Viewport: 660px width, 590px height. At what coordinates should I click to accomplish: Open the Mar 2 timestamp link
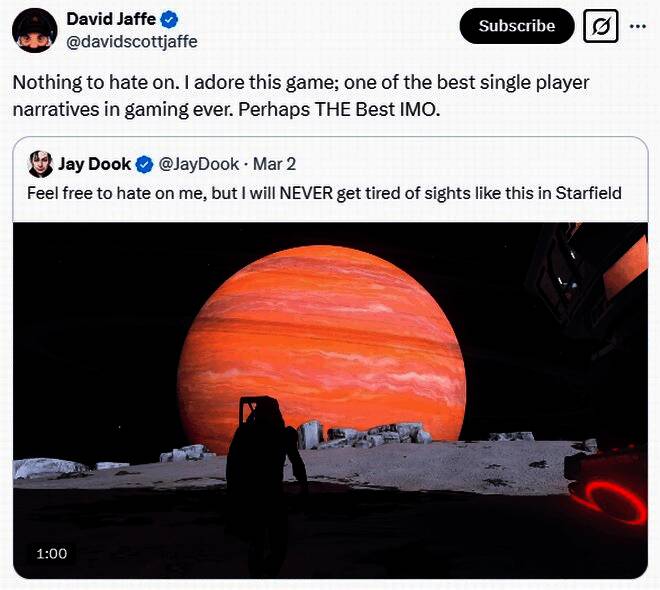274,164
